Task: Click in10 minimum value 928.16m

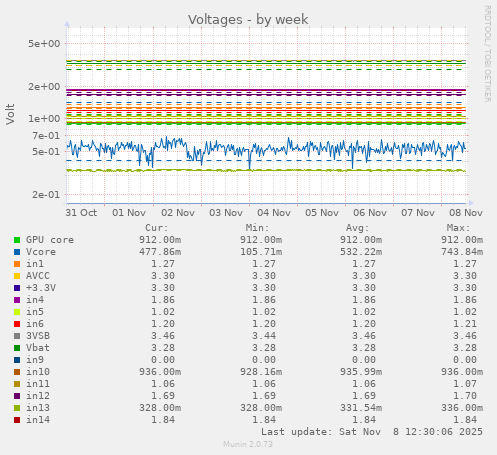Action: click(261, 372)
